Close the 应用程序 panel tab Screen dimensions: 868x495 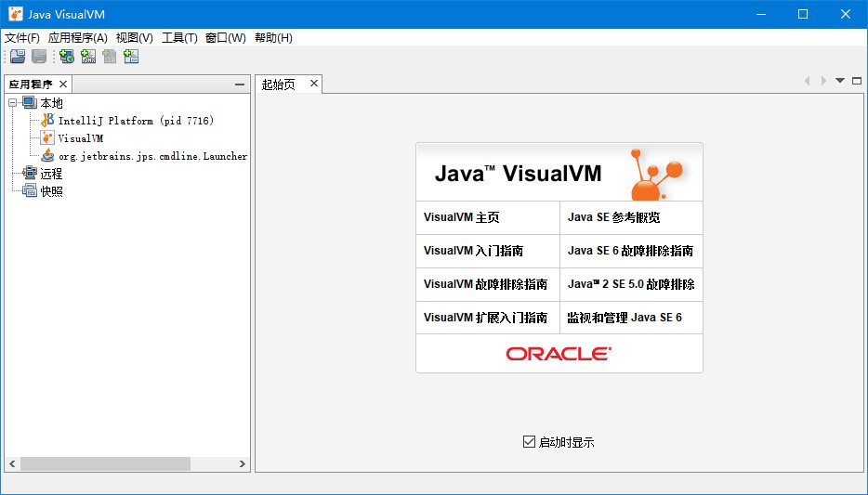pos(63,85)
